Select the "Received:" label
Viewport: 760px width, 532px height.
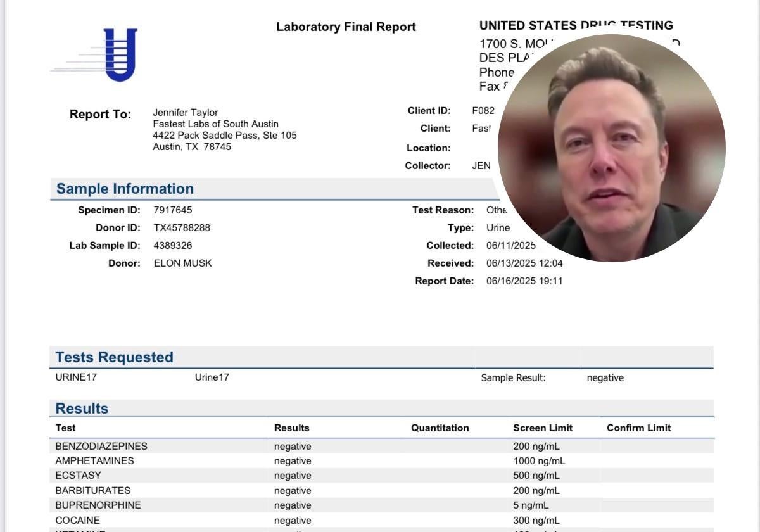click(x=451, y=263)
